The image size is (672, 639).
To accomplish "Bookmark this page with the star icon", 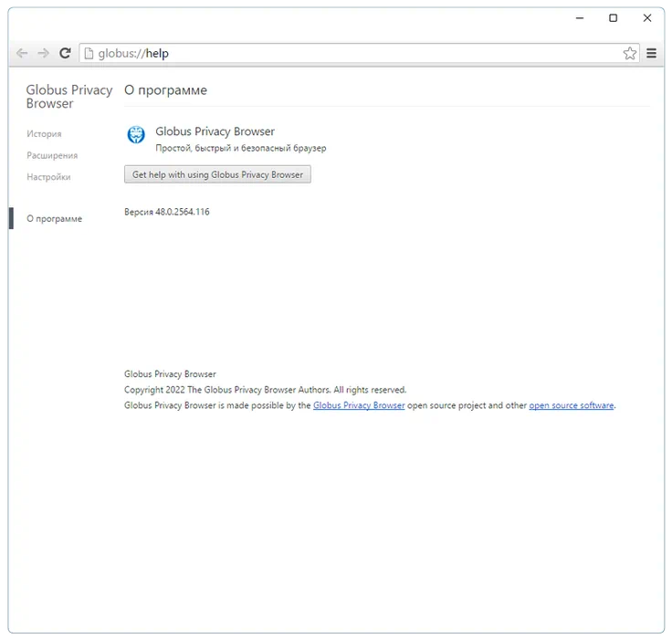I will (x=630, y=53).
